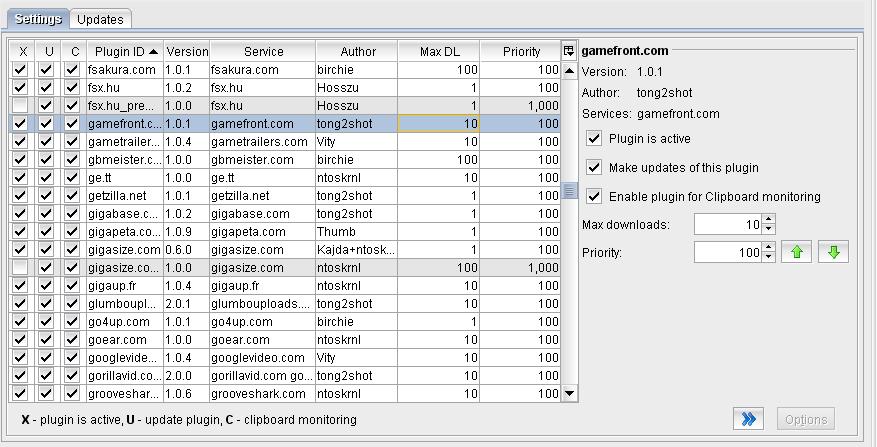Image resolution: width=877 pixels, height=447 pixels.
Task: Click the green up arrow priority button
Action: [797, 253]
